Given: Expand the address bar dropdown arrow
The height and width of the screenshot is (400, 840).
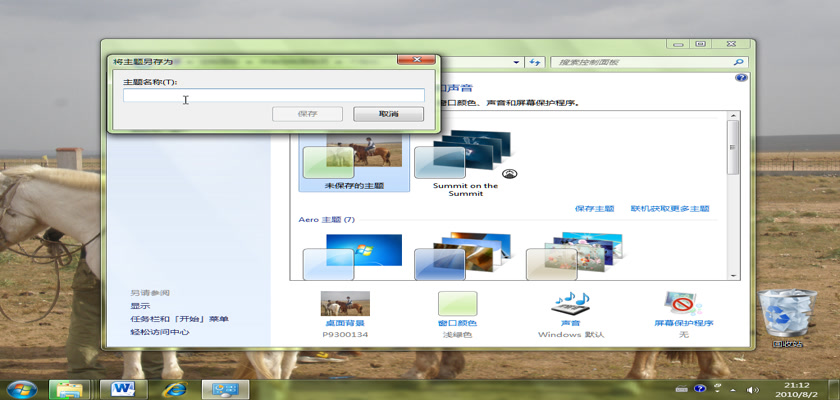Looking at the screenshot, I should (517, 62).
